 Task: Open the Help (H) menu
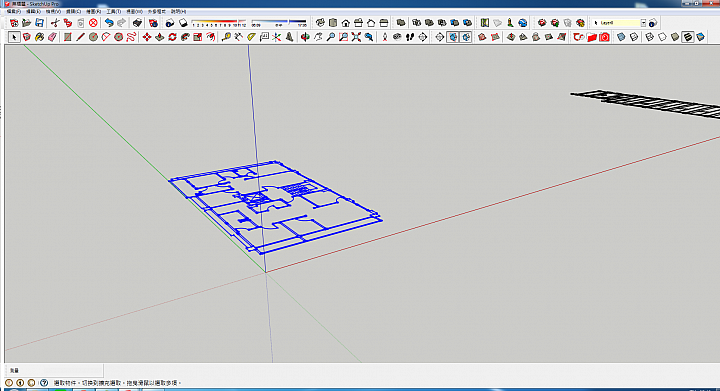click(x=179, y=11)
